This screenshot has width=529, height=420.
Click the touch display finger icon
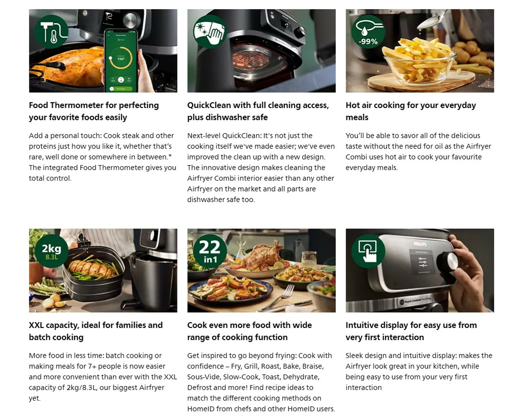[x=368, y=252]
